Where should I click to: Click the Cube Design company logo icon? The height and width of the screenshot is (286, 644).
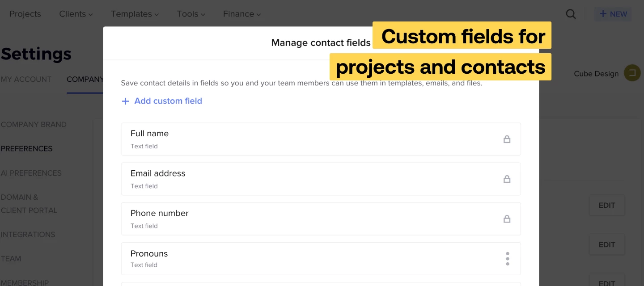tap(632, 73)
